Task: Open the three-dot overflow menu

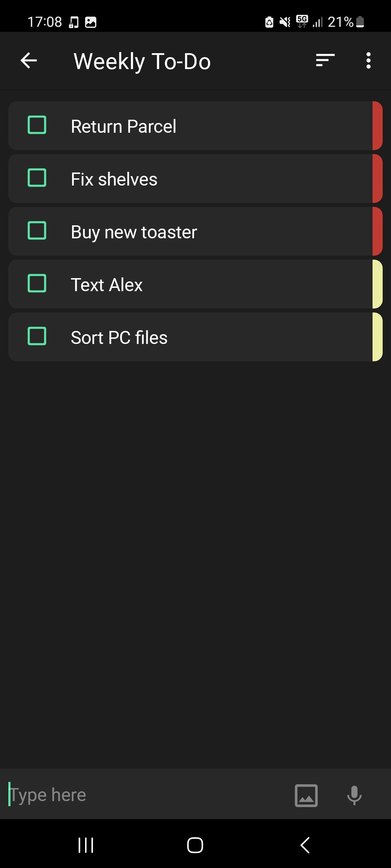Action: point(368,60)
